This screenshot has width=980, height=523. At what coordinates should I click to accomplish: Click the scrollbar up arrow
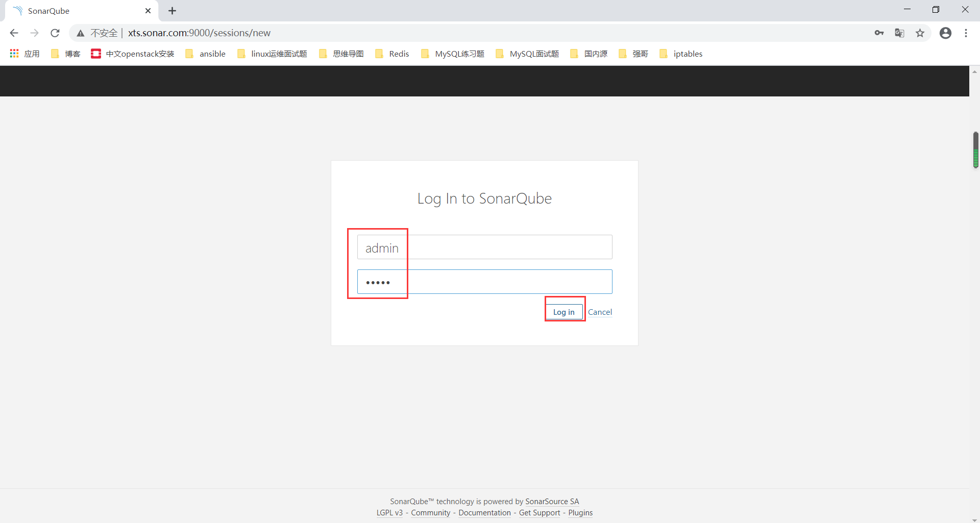click(x=975, y=71)
